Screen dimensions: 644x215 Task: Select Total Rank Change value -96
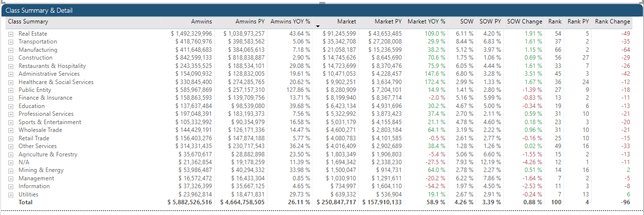626,202
